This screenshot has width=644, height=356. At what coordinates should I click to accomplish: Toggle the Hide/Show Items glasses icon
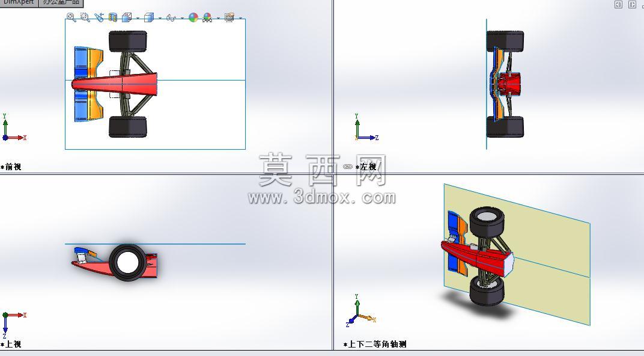click(171, 17)
